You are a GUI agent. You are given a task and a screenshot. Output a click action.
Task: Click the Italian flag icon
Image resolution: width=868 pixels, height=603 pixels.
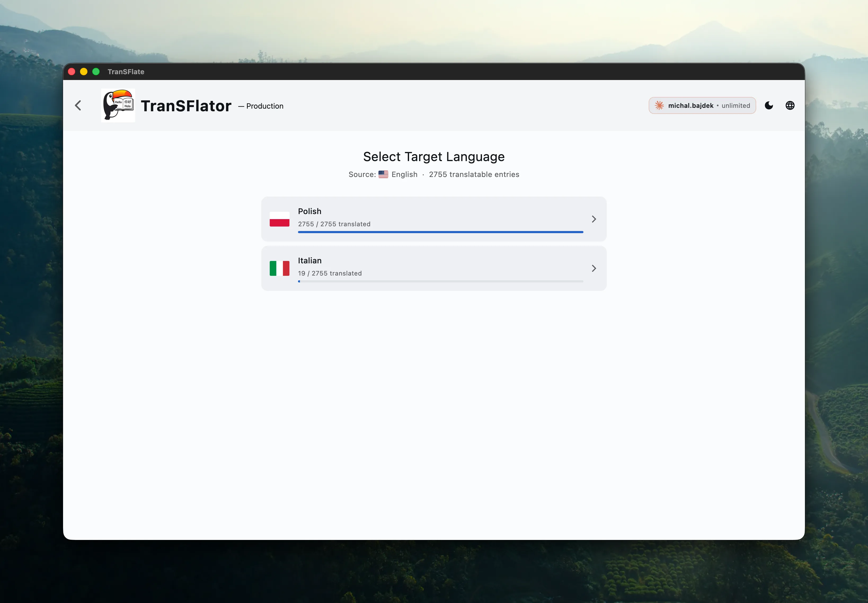[x=280, y=268]
